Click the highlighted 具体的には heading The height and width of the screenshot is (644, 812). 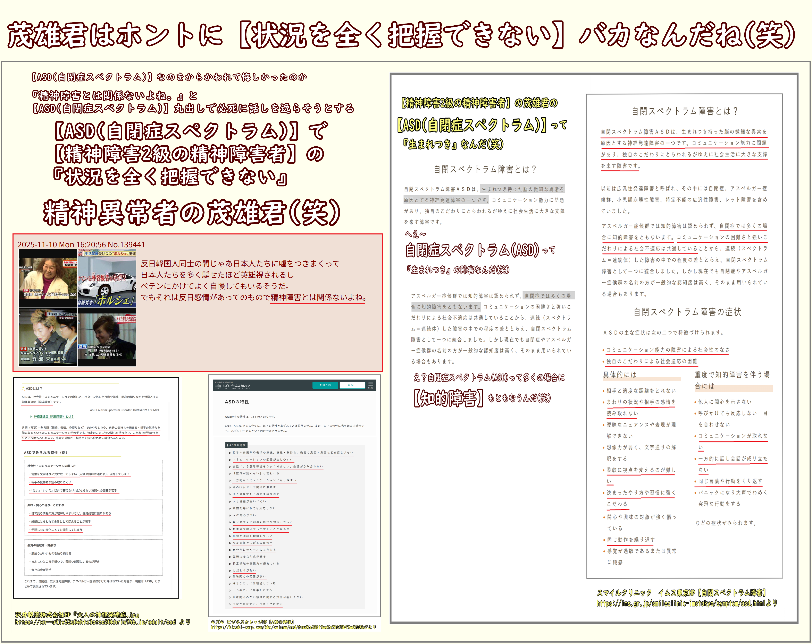click(x=620, y=375)
